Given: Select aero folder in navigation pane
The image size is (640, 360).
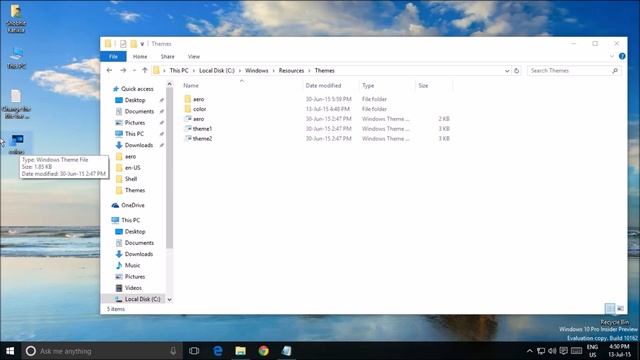Looking at the screenshot, I should [130, 156].
